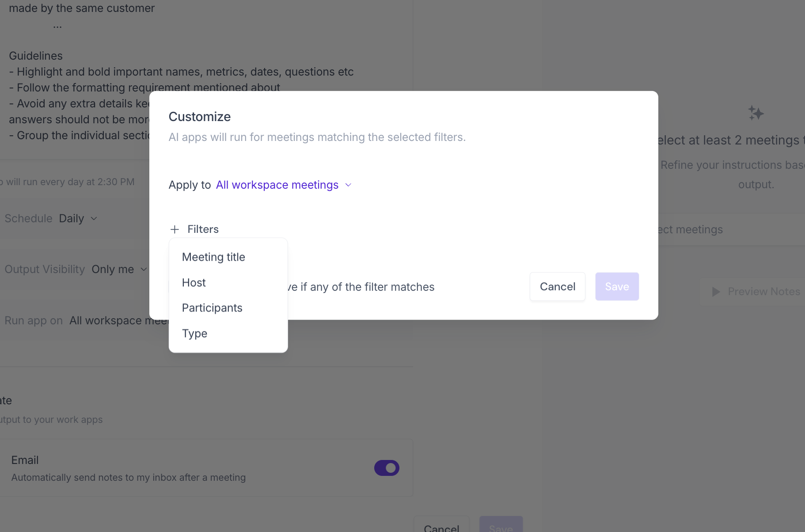Viewport: 805px width, 532px height.
Task: Disable automatic email notes toggle
Action: 387,468
